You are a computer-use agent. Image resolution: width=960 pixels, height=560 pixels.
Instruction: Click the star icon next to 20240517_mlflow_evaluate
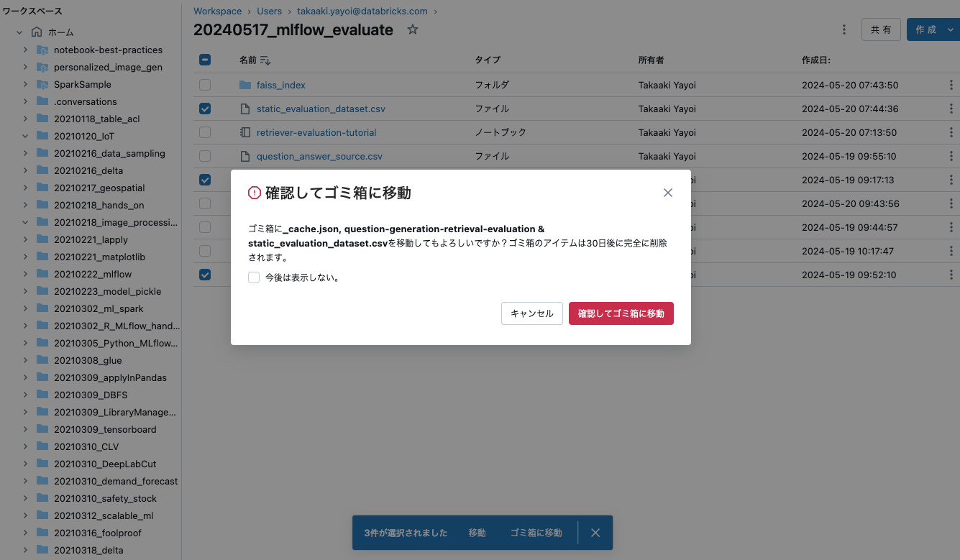point(411,29)
